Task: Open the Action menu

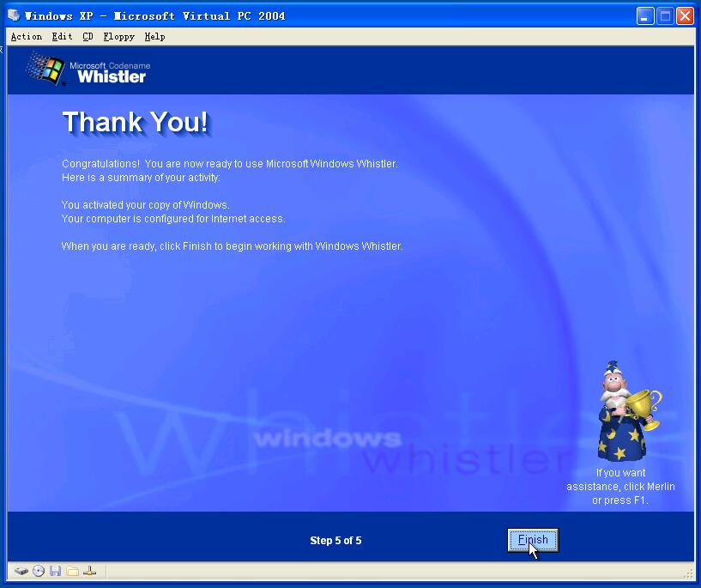Action: [27, 37]
